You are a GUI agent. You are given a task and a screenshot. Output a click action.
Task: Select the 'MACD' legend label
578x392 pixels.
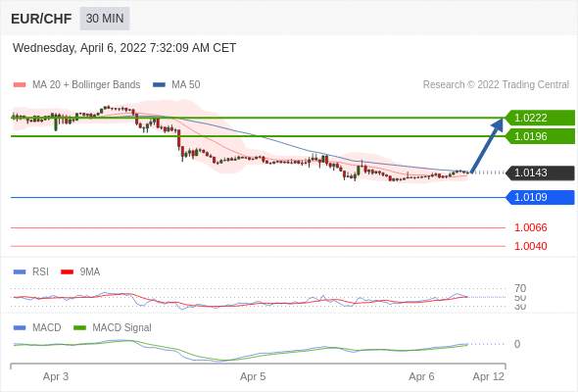47,328
